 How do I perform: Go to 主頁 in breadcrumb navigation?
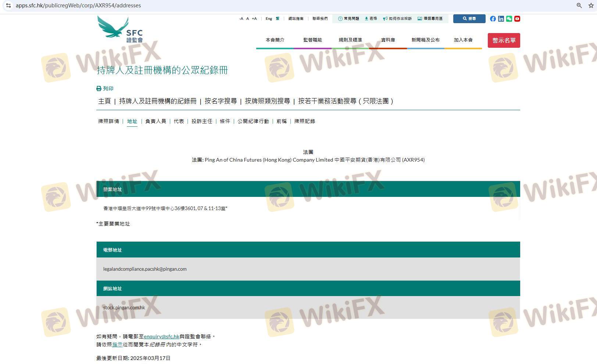[104, 101]
